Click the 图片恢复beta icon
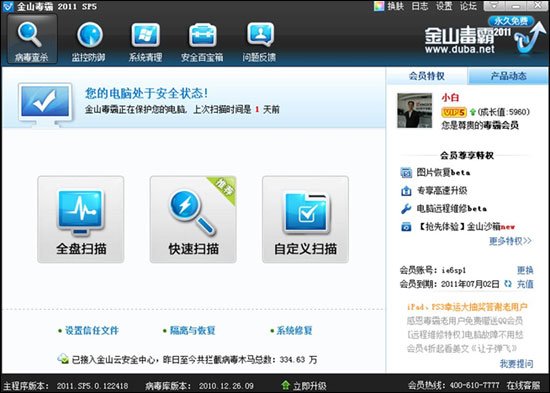 [x=406, y=173]
